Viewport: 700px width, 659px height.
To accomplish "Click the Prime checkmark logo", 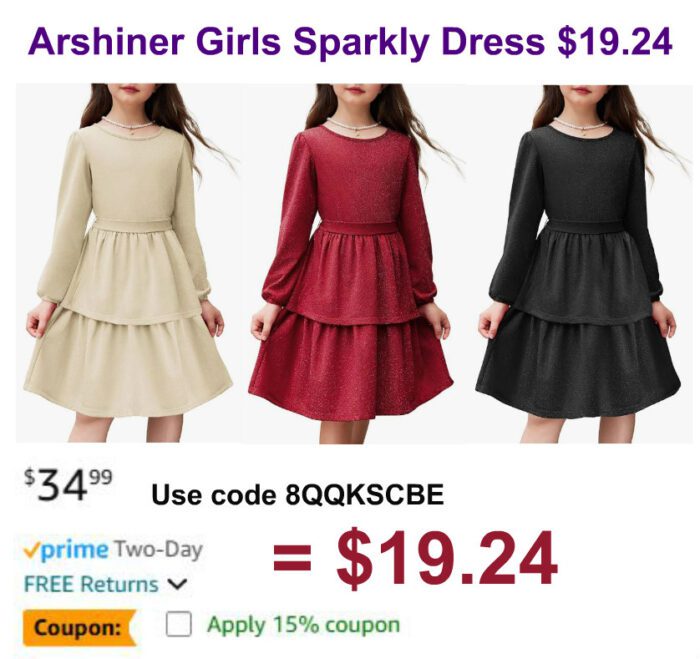I will click(31, 551).
